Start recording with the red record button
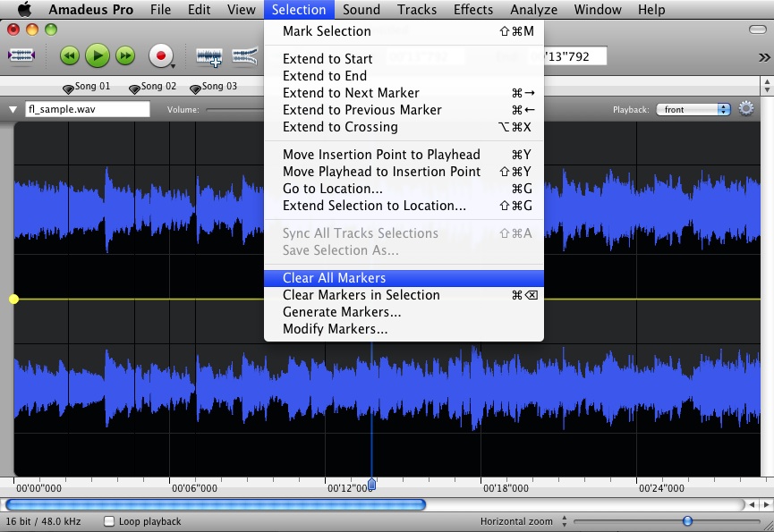Image resolution: width=774 pixels, height=532 pixels. coord(160,55)
